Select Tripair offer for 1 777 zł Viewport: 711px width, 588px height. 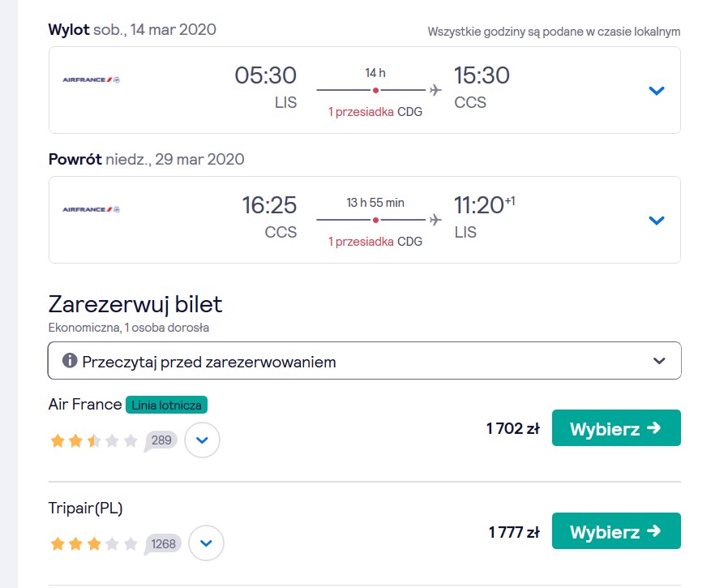click(x=616, y=531)
